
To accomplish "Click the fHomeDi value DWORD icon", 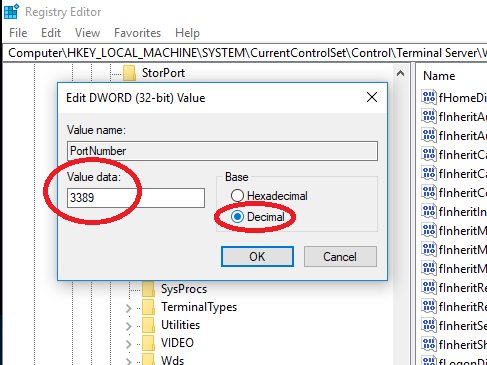I will [429, 97].
